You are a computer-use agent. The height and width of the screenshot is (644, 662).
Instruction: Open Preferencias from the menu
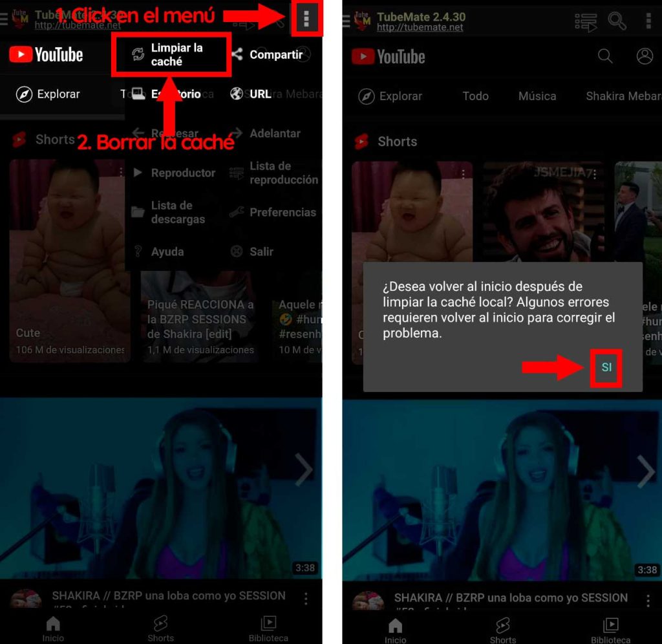(x=273, y=212)
